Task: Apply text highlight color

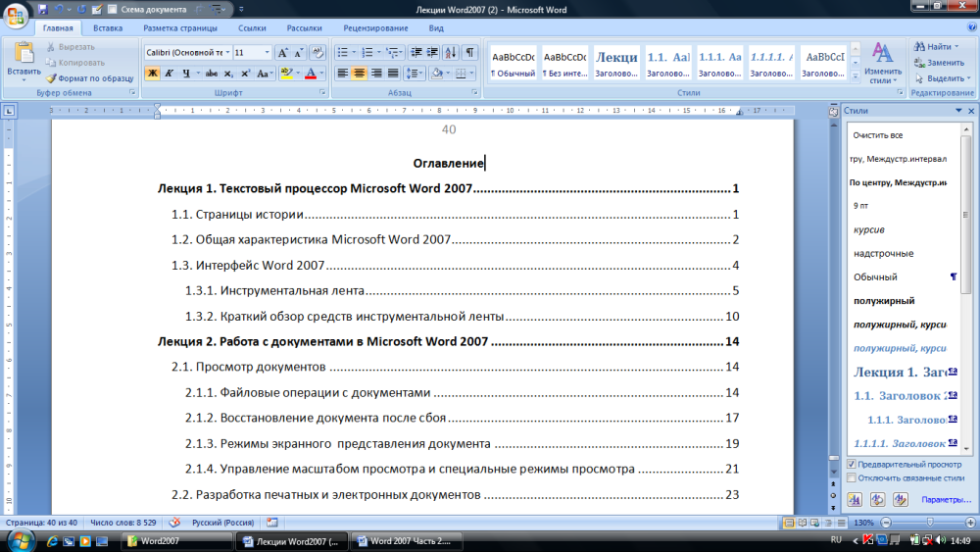Action: click(286, 74)
